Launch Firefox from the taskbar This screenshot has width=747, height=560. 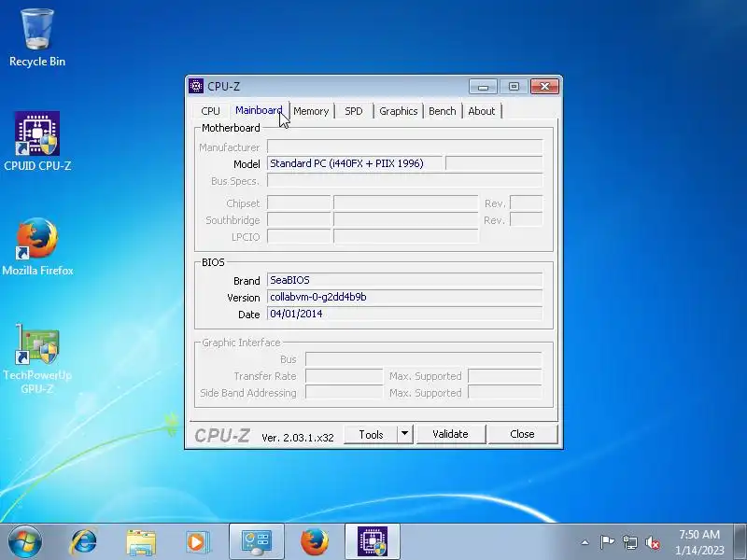315,542
